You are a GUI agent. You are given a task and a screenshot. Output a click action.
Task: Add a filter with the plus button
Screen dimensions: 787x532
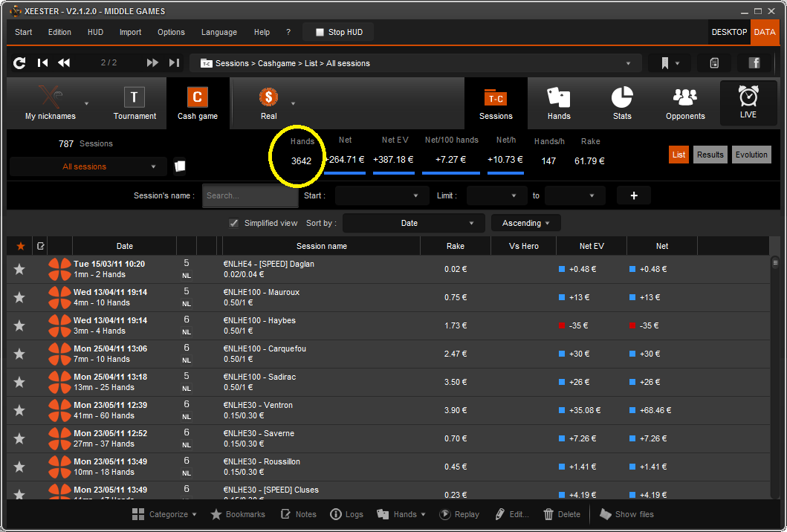coord(634,195)
